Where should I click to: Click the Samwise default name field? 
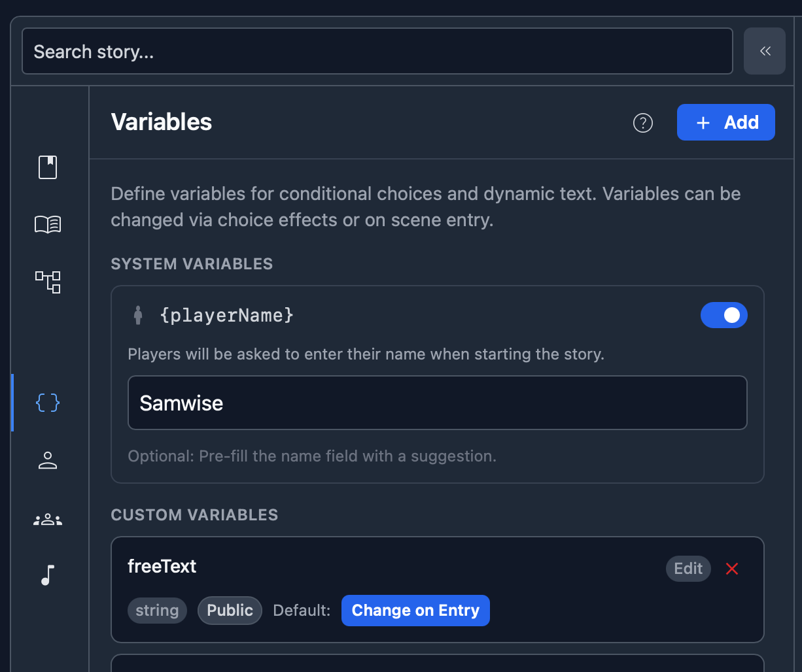click(437, 403)
